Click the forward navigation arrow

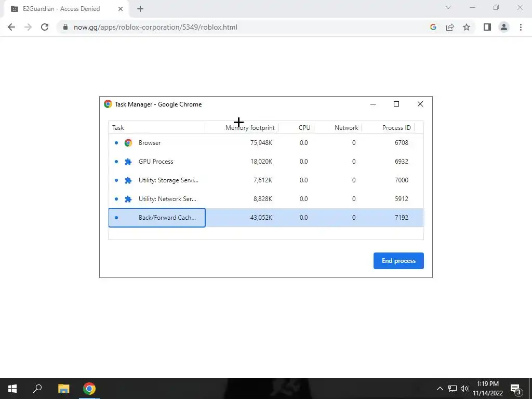point(28,27)
